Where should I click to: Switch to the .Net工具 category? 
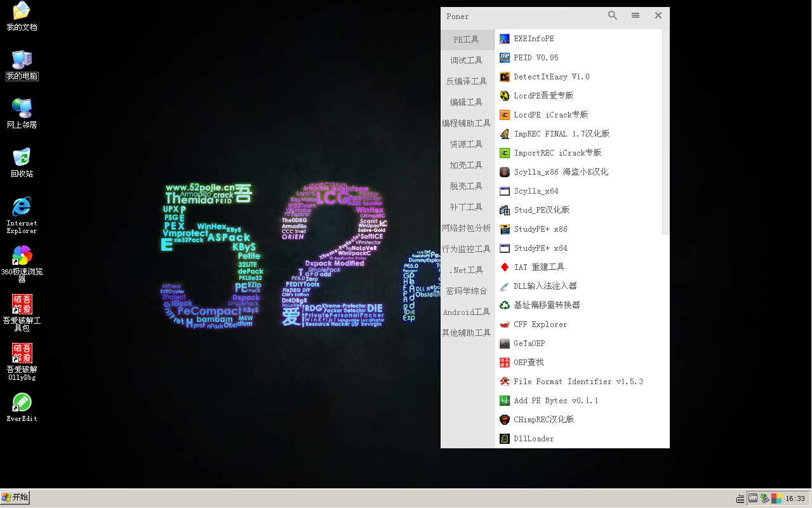click(467, 270)
